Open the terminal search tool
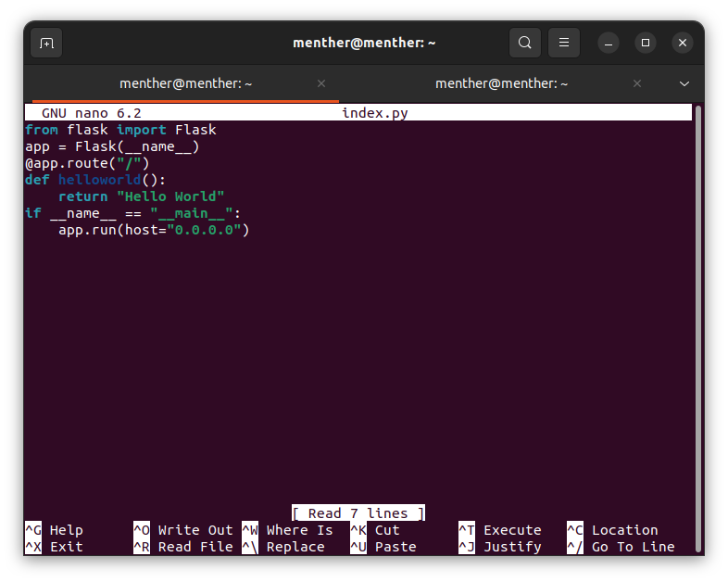 tap(524, 43)
